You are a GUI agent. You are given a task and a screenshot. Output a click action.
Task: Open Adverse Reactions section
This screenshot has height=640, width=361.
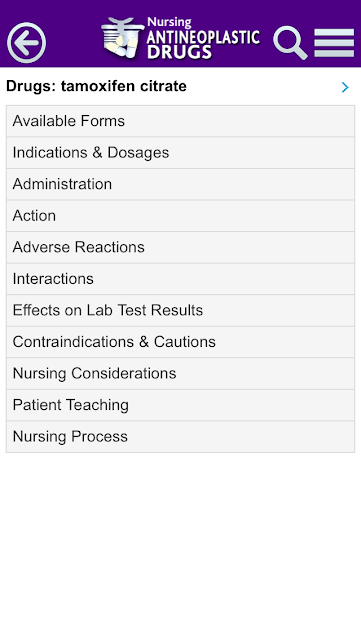[x=180, y=247]
